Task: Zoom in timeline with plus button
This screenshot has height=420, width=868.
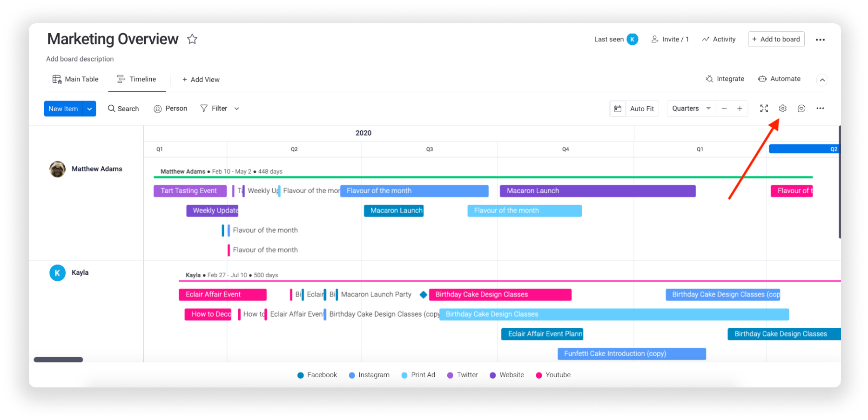Action: tap(740, 108)
